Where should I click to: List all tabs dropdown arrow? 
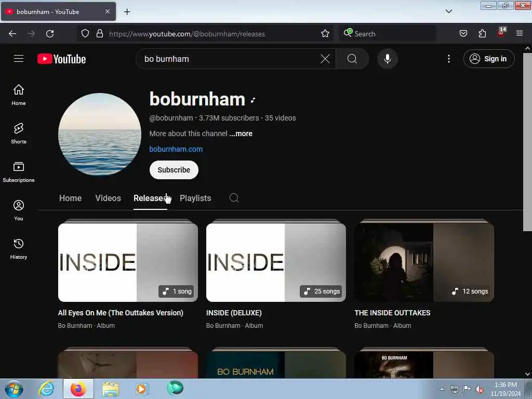[448, 11]
